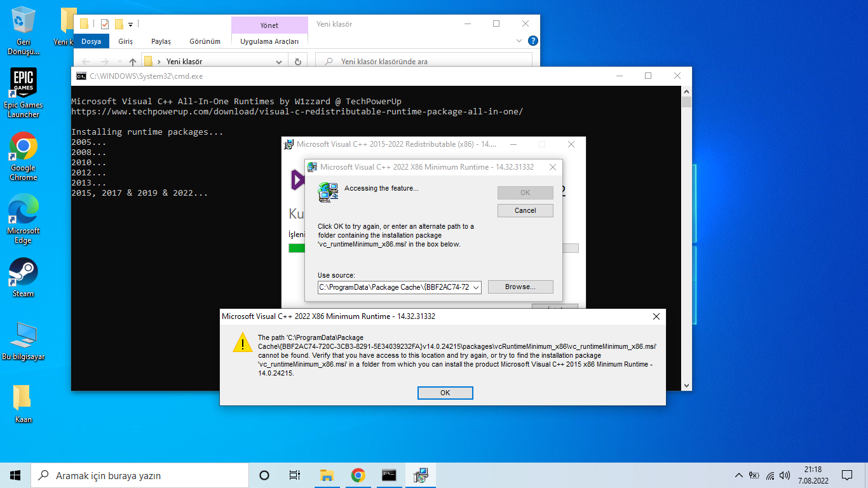Click the volume speaker tray icon
The width and height of the screenshot is (868, 488).
[x=785, y=475]
